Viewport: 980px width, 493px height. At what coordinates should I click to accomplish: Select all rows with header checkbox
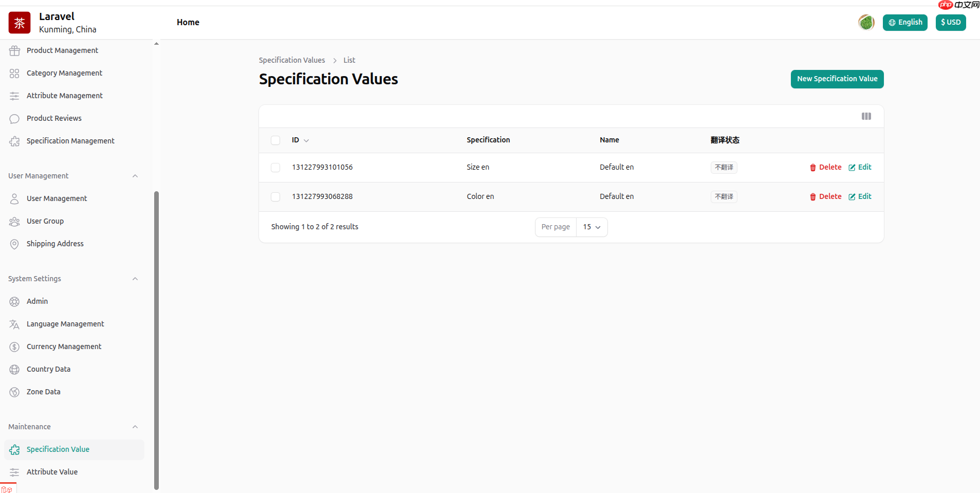(275, 140)
